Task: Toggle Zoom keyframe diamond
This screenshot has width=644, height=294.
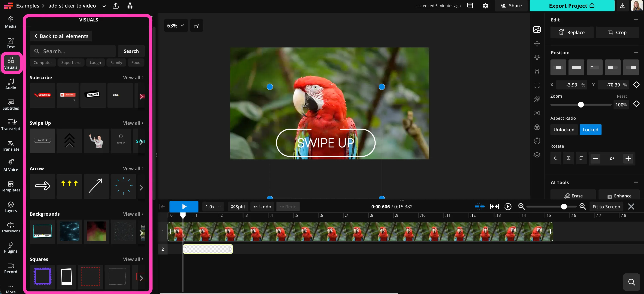Action: click(636, 104)
